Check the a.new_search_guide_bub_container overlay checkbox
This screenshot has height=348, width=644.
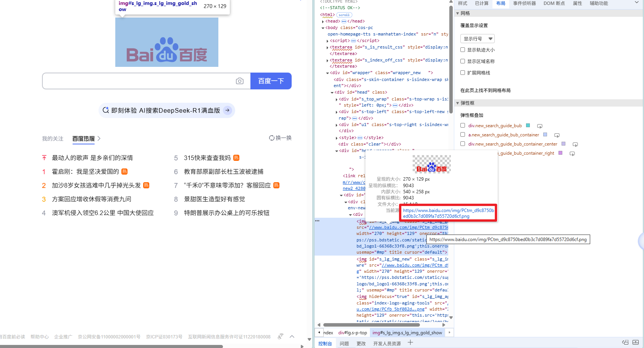pyautogui.click(x=463, y=134)
